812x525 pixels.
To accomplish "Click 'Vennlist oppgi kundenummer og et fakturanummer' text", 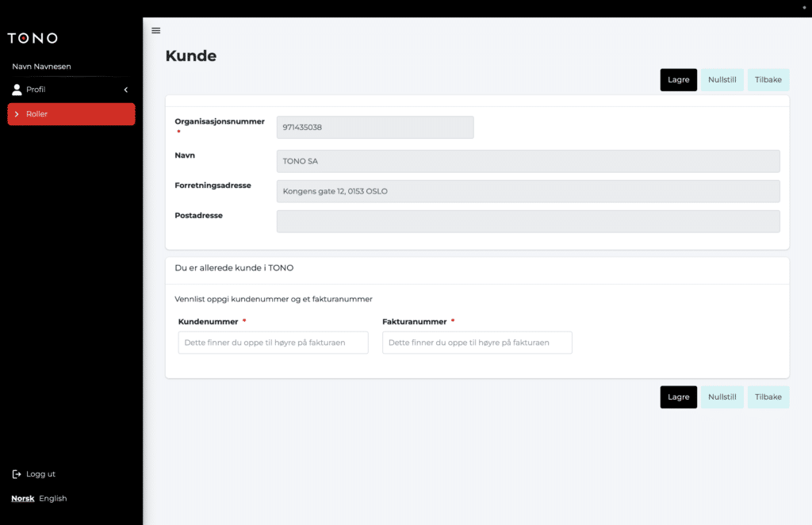I will (274, 299).
